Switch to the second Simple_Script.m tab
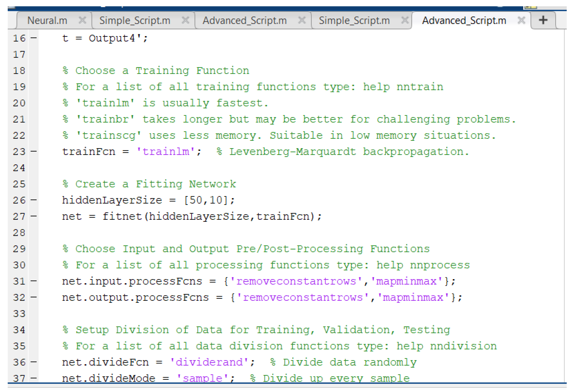Image resolution: width=572 pixels, height=392 pixels. tap(354, 20)
